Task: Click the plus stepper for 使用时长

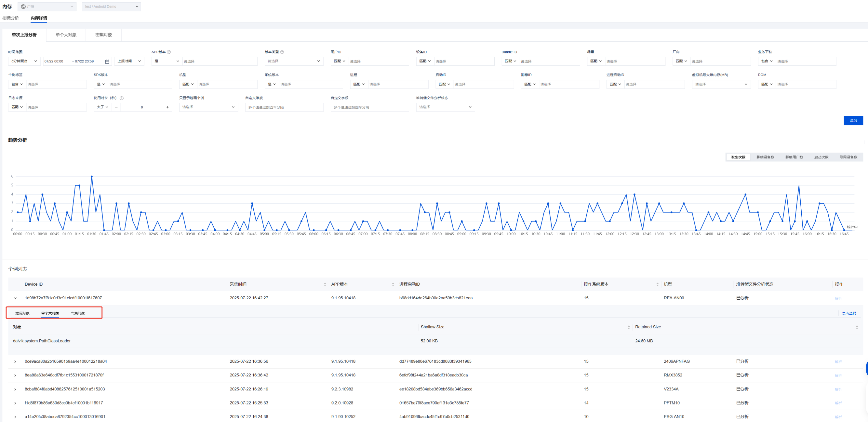Action: pyautogui.click(x=167, y=107)
